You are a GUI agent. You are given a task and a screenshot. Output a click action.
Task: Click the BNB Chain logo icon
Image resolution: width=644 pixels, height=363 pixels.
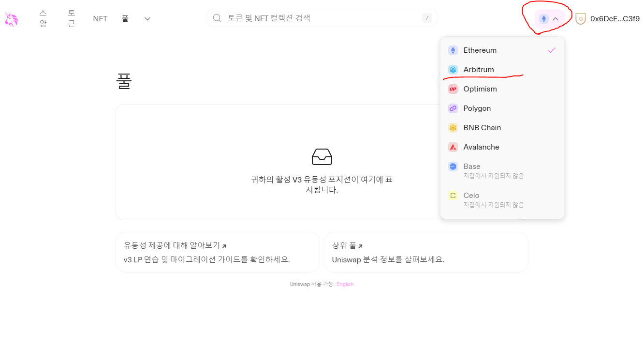point(453,128)
